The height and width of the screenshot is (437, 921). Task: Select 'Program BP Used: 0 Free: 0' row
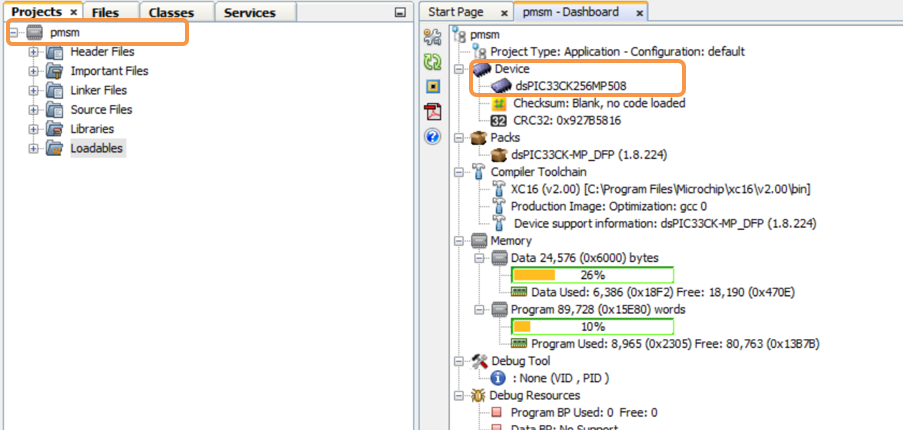[584, 413]
